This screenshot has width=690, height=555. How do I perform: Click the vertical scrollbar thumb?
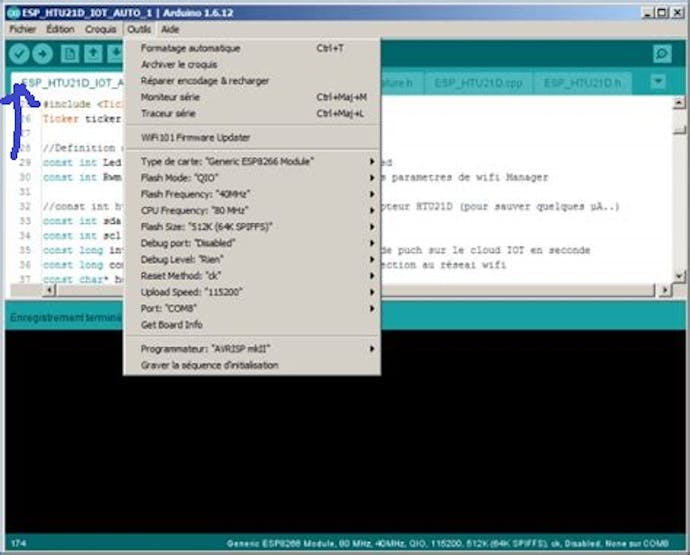(679, 130)
